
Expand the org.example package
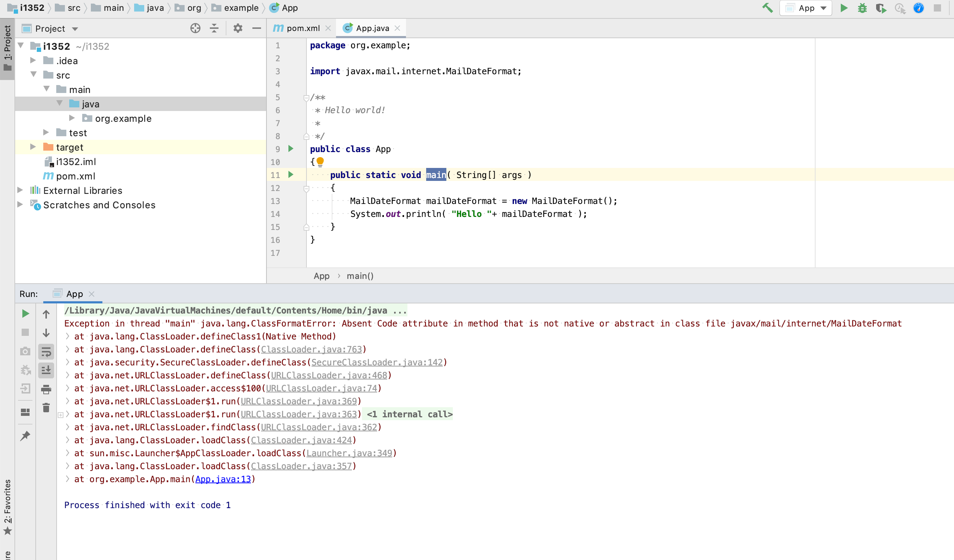(72, 118)
